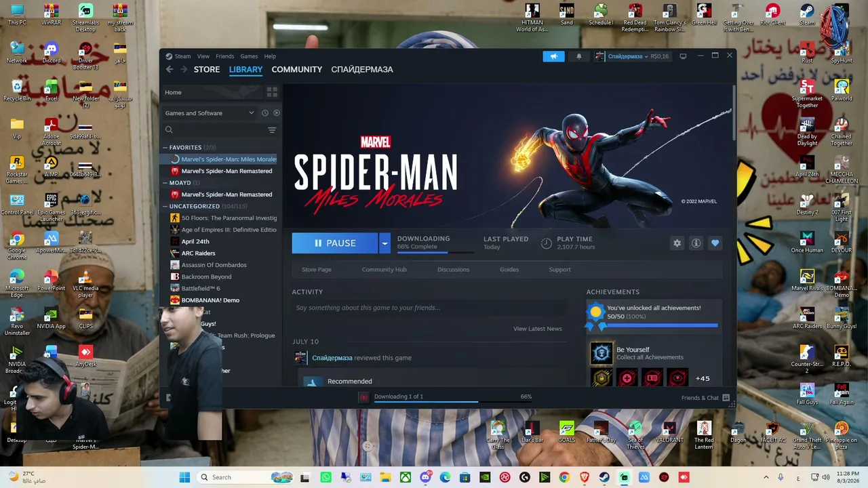Go forward with Steam's forward arrow
This screenshot has width=868, height=488.
(184, 69)
